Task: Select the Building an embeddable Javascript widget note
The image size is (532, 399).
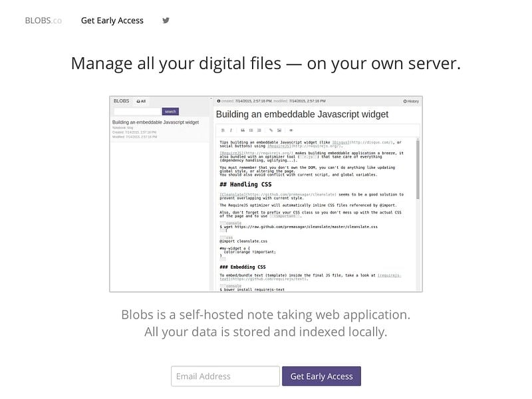Action: pyautogui.click(x=160, y=129)
